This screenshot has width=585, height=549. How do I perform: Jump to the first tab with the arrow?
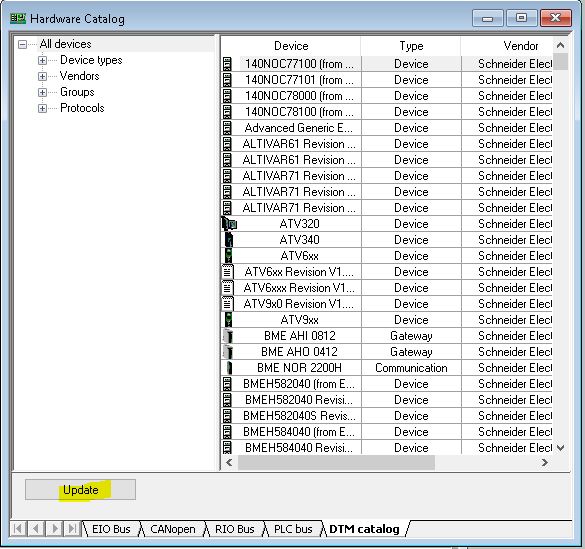pyautogui.click(x=18, y=529)
